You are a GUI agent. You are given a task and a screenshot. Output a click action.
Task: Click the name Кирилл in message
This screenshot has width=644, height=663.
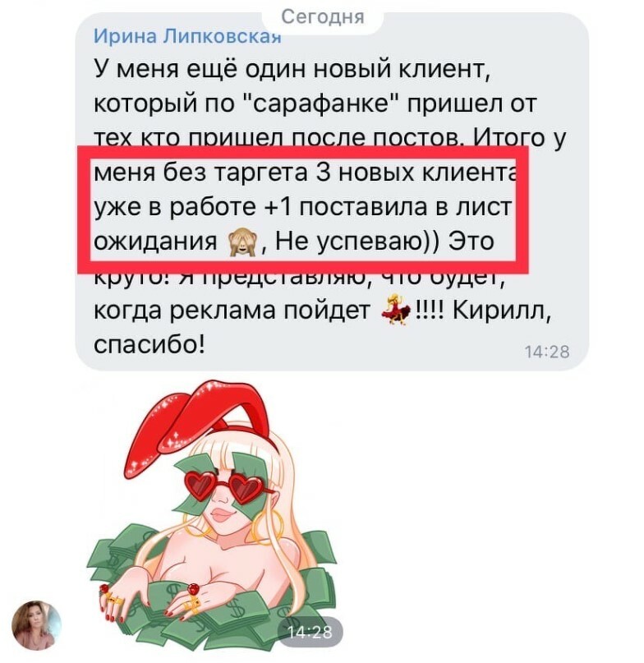coord(501,311)
